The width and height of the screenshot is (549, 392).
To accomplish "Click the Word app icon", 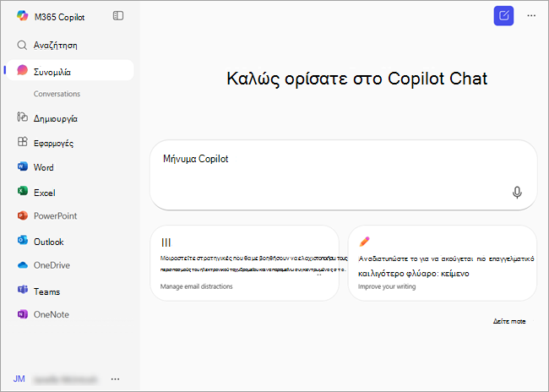I will click(x=23, y=166).
